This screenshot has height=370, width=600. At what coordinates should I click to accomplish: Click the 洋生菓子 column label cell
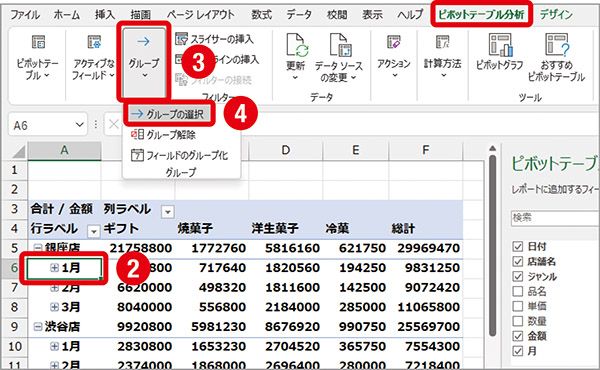(x=285, y=229)
